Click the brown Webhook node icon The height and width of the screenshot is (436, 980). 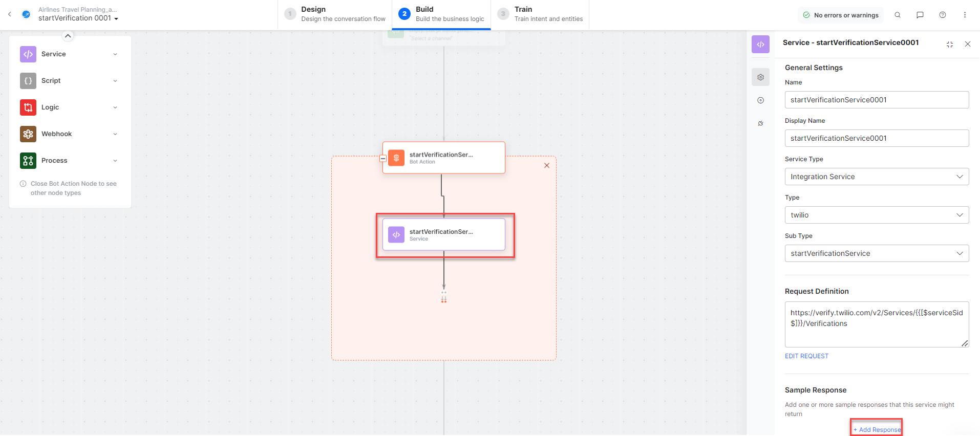click(x=28, y=134)
